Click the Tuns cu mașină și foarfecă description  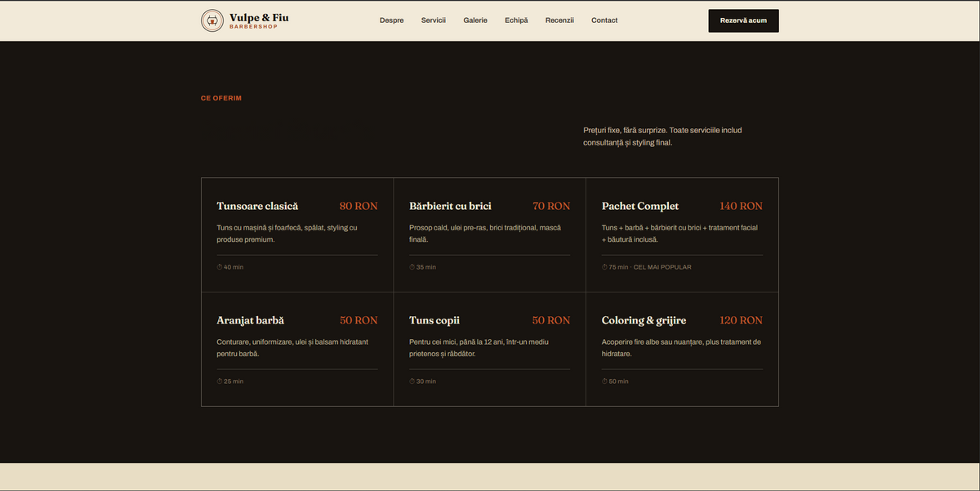pos(287,234)
